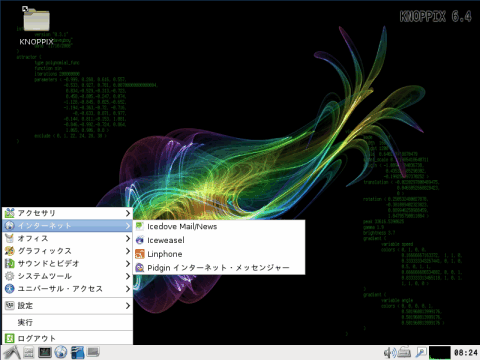
Task: Click the arrow beside インターネット
Action: pos(128,226)
